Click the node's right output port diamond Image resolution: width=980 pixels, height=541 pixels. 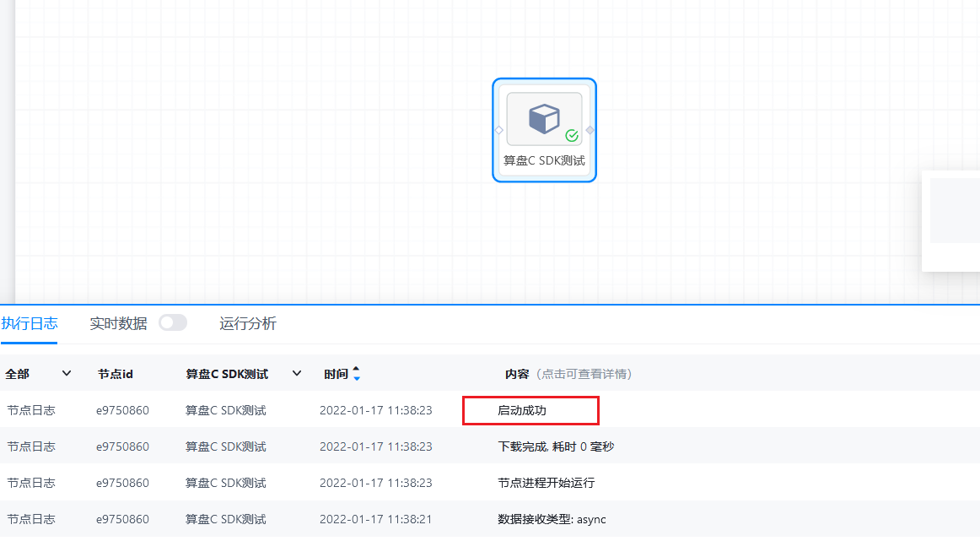(x=590, y=130)
